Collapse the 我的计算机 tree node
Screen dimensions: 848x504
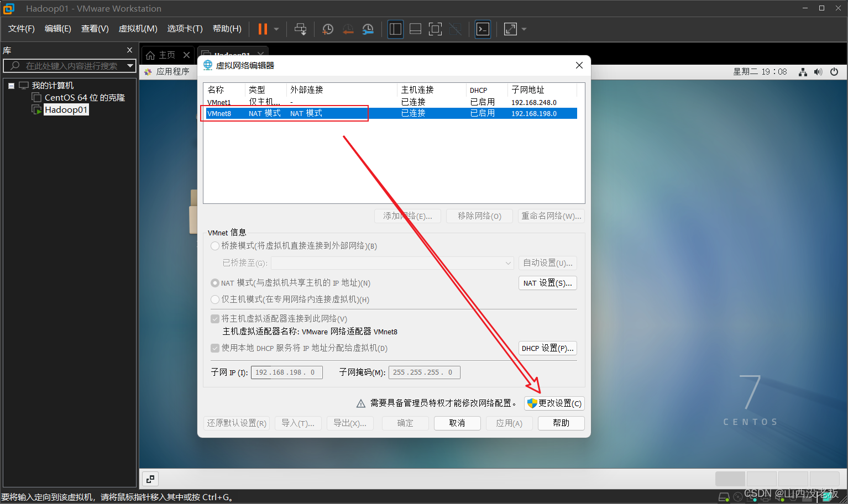click(x=11, y=86)
